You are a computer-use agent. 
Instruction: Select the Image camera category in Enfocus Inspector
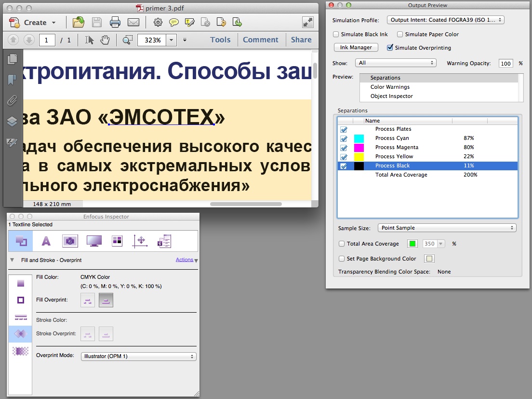point(70,241)
